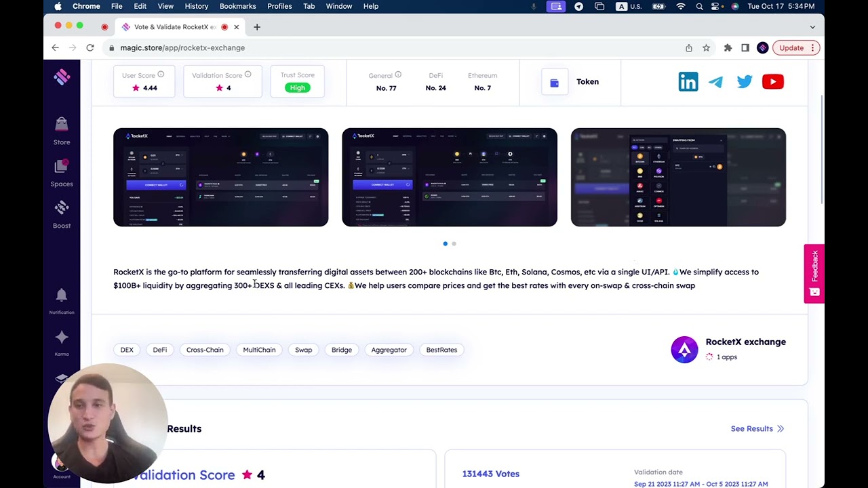Click the High trust score badge
Viewport: 868px width, 488px height.
[x=298, y=87]
